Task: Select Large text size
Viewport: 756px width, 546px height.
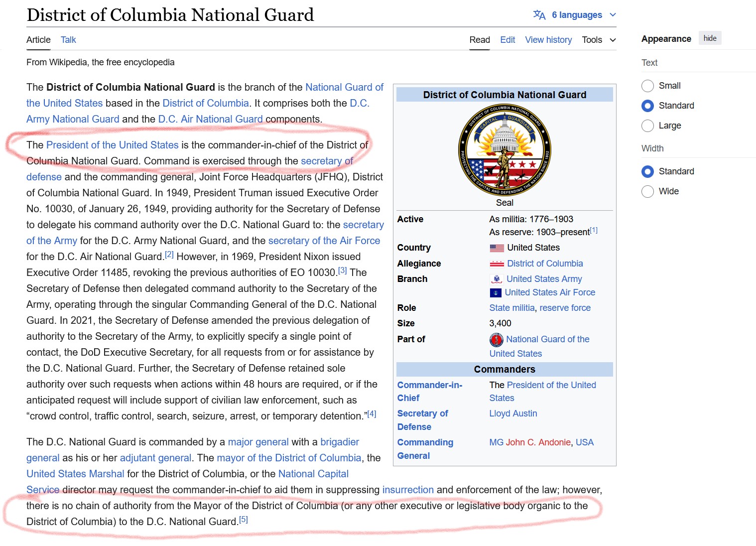Action: tap(647, 126)
